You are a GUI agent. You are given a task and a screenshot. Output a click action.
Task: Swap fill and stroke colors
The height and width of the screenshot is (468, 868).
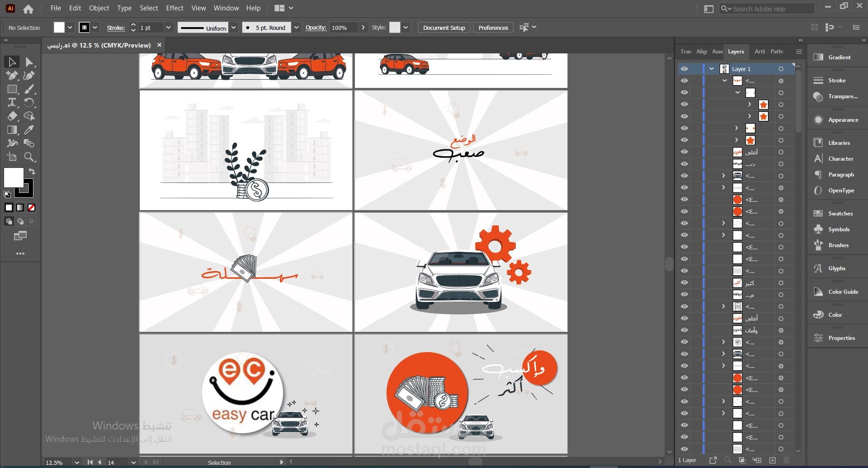pyautogui.click(x=32, y=172)
